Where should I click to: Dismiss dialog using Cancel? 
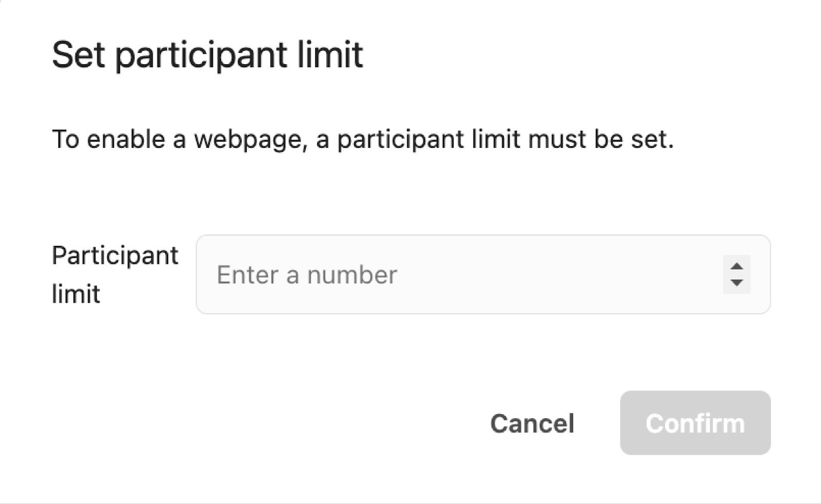532,423
